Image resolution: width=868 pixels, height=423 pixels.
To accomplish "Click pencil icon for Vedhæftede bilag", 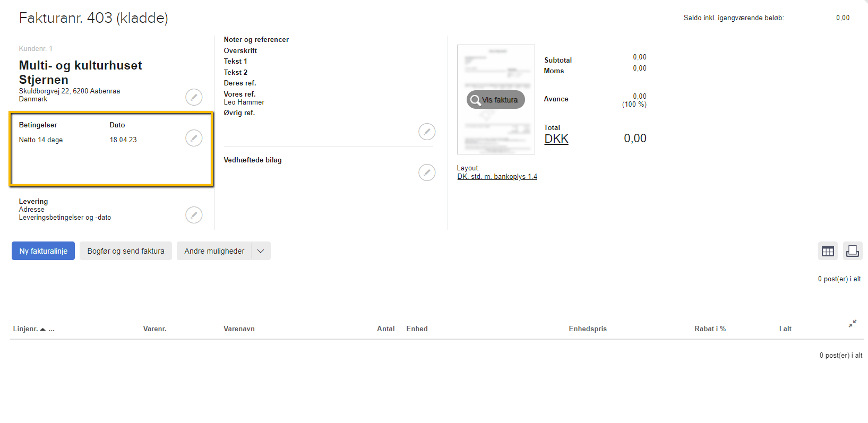I will (x=427, y=172).
